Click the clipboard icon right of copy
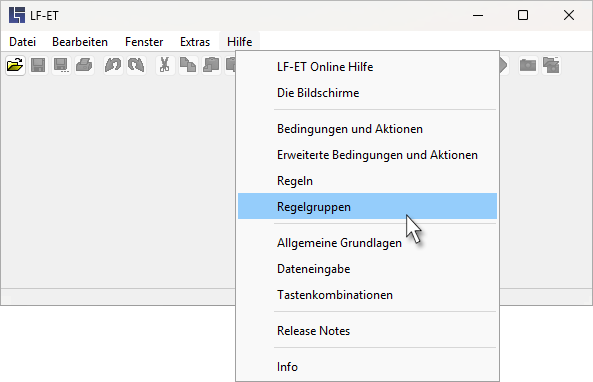The width and height of the screenshot is (593, 382). (x=211, y=65)
